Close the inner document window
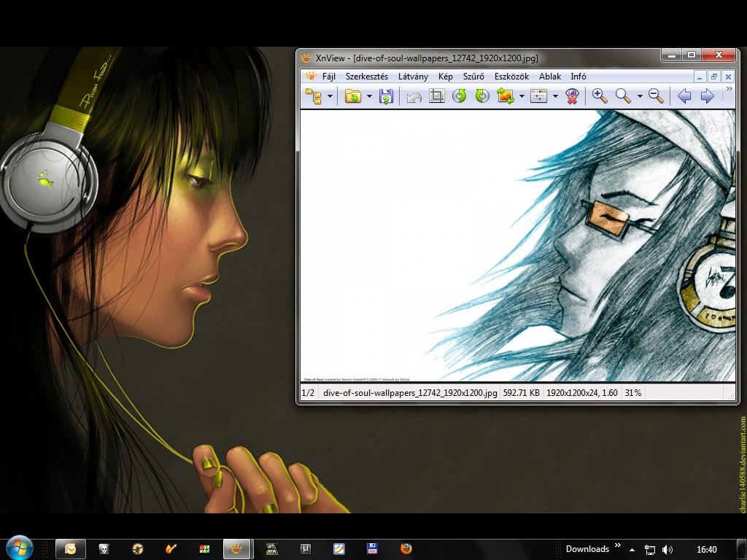The width and height of the screenshot is (747, 560). [728, 76]
